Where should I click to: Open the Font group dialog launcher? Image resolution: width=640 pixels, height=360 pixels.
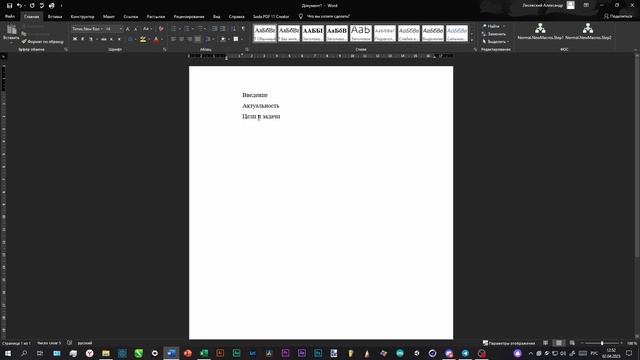pos(165,49)
